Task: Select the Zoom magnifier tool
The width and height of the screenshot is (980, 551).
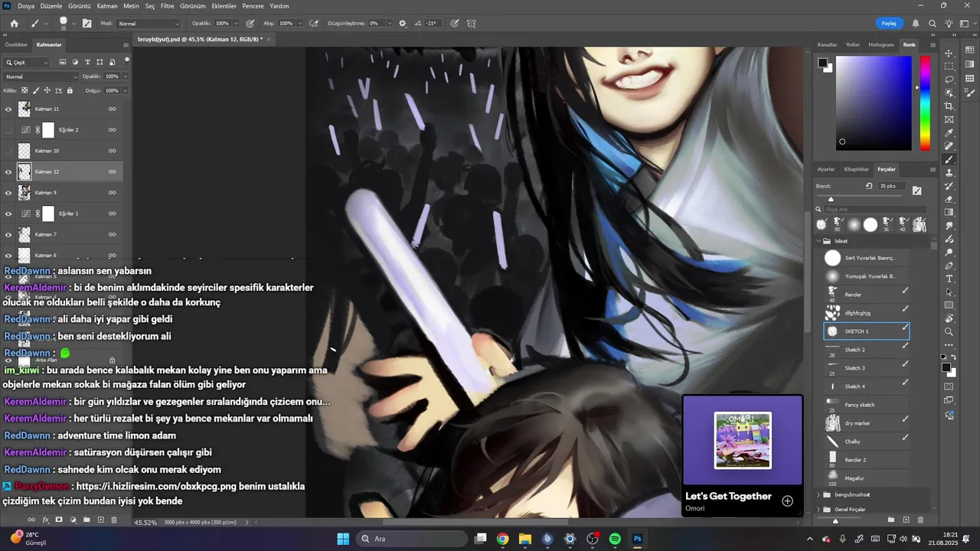Action: [x=949, y=332]
